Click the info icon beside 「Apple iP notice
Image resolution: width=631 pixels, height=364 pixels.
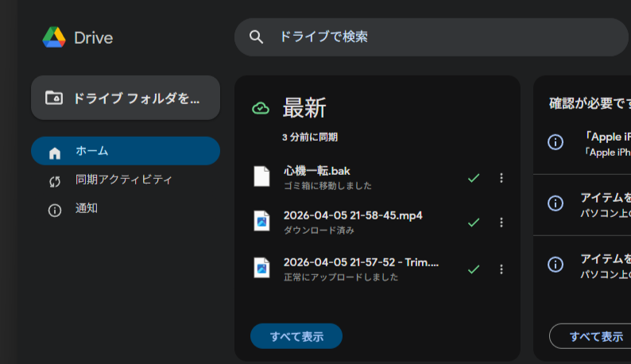tap(556, 141)
